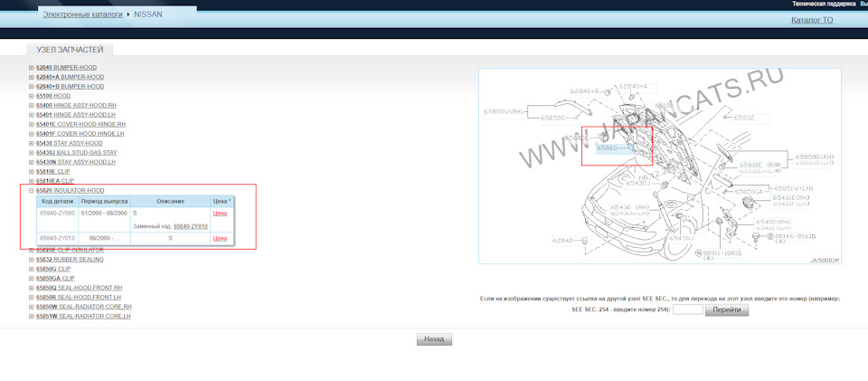
Task: Click the 65820 label in the diagram
Action: (x=606, y=148)
